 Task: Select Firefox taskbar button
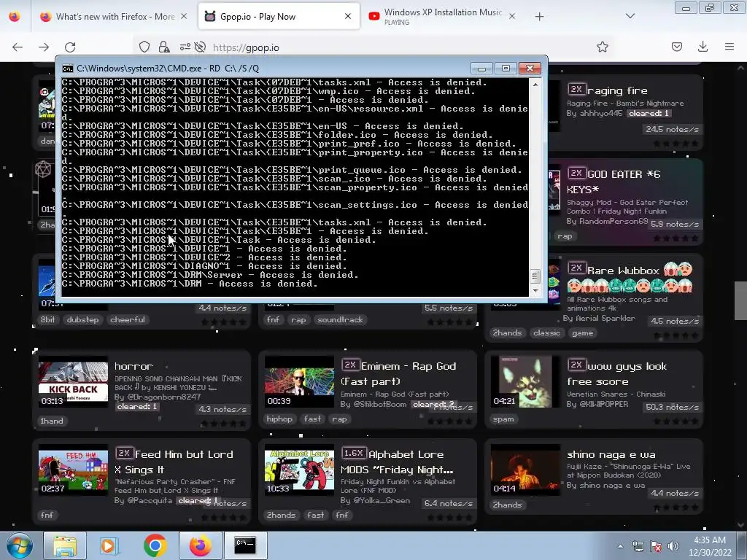tap(200, 545)
